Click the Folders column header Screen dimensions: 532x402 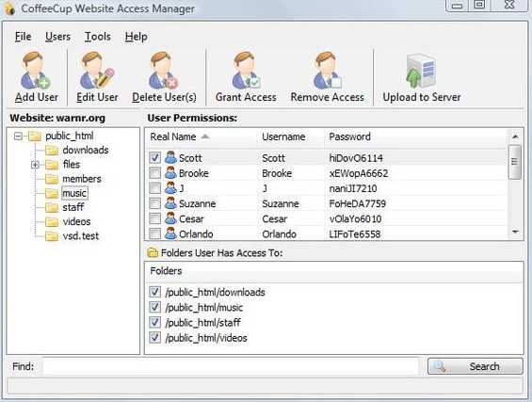point(334,271)
